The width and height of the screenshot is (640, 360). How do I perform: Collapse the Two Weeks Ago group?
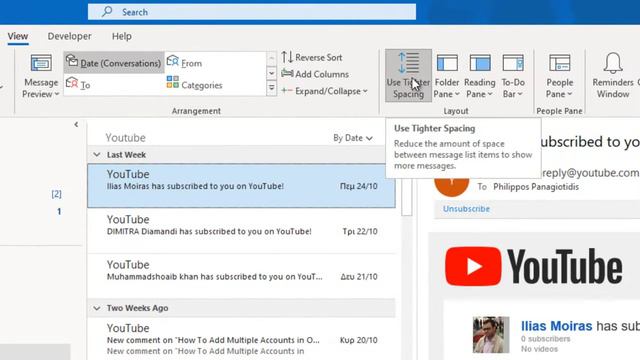pos(97,308)
